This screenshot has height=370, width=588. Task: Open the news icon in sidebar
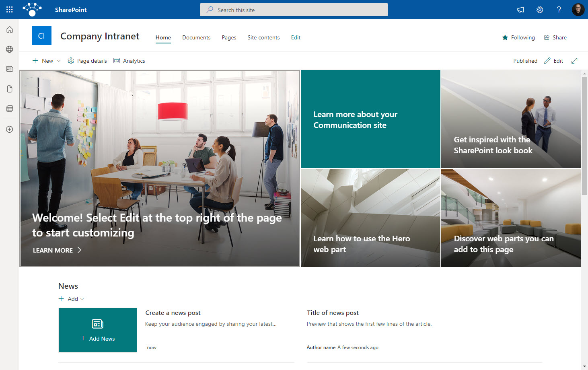tap(10, 69)
